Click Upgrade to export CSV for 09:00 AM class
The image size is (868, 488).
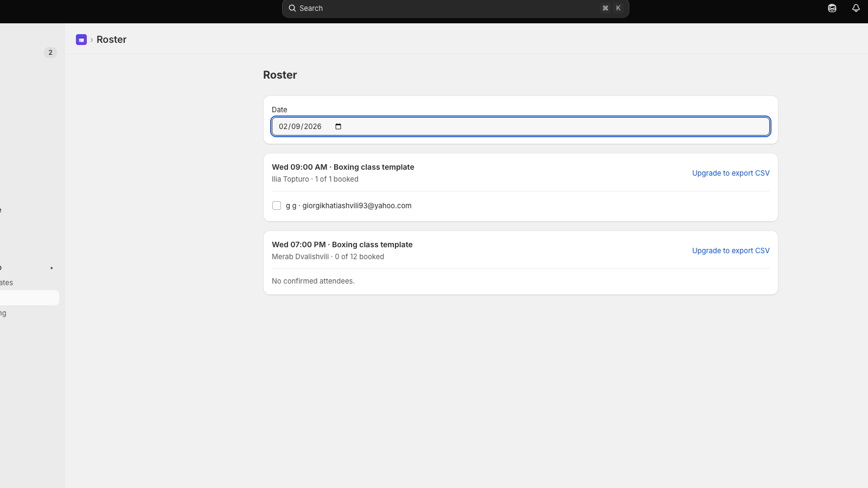click(731, 173)
